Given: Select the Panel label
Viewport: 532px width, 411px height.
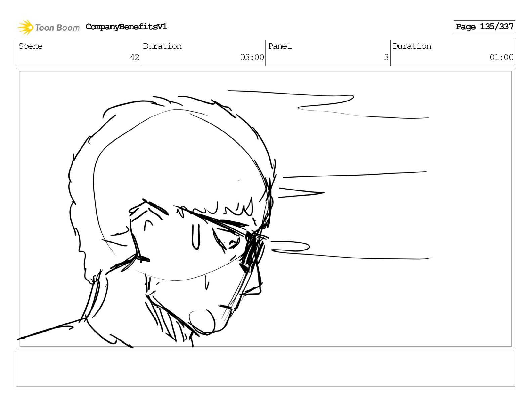Looking at the screenshot, I should pos(280,46).
